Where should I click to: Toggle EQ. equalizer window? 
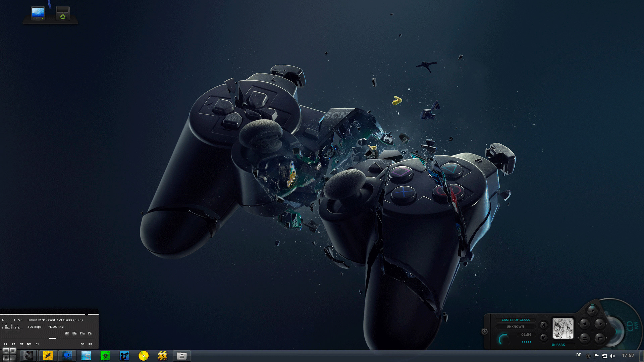[x=74, y=333]
